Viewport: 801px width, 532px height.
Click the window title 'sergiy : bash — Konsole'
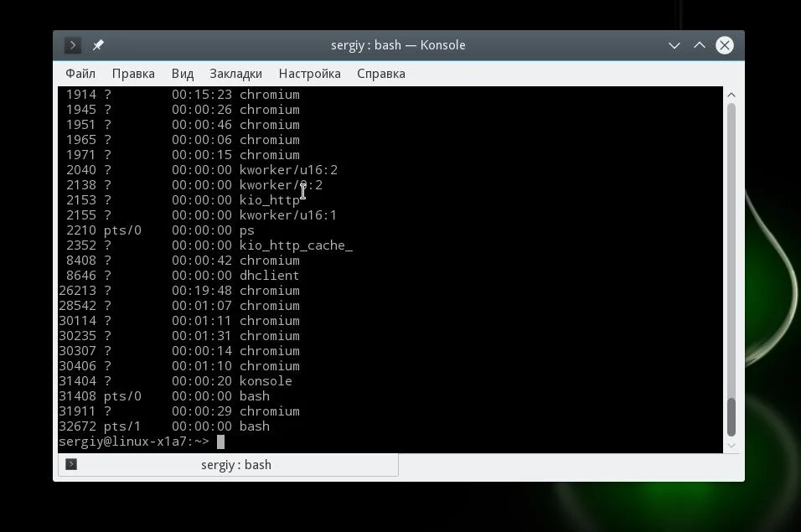pyautogui.click(x=398, y=45)
